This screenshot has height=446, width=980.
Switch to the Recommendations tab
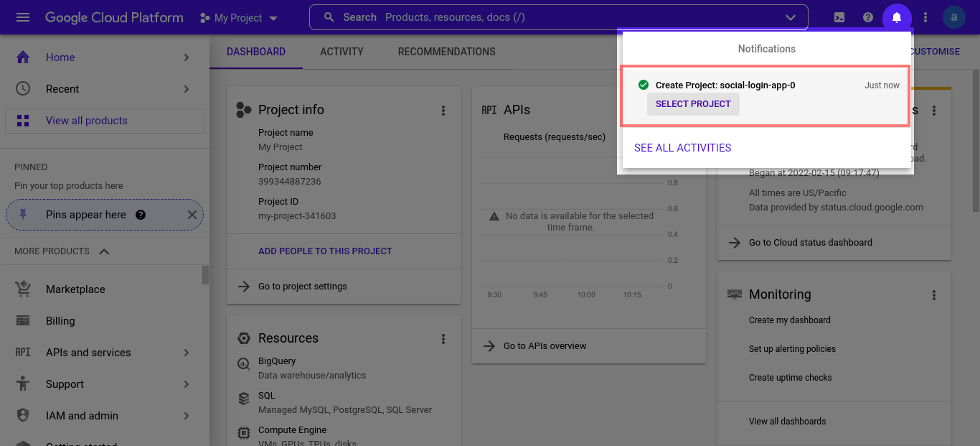click(447, 52)
